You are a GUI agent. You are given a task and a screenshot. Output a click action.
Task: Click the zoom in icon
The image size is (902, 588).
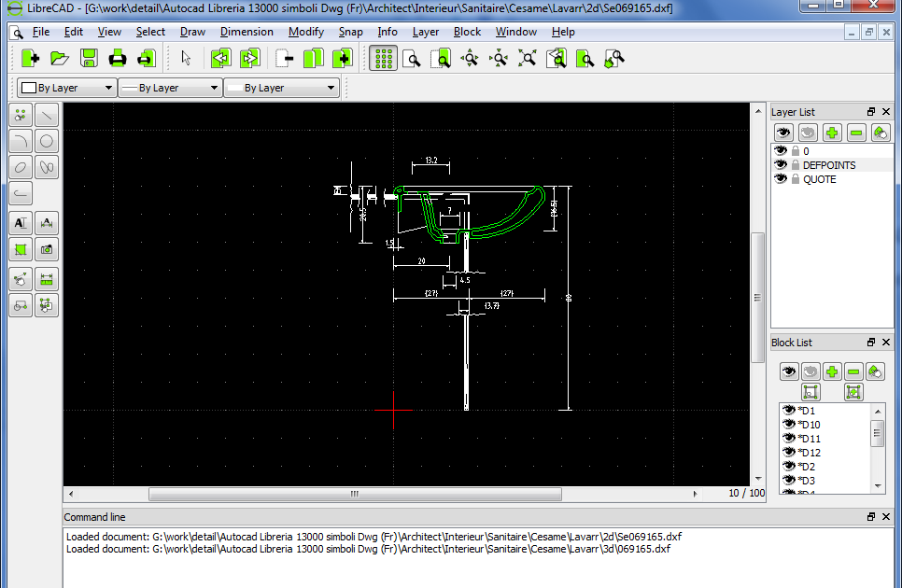pos(441,59)
